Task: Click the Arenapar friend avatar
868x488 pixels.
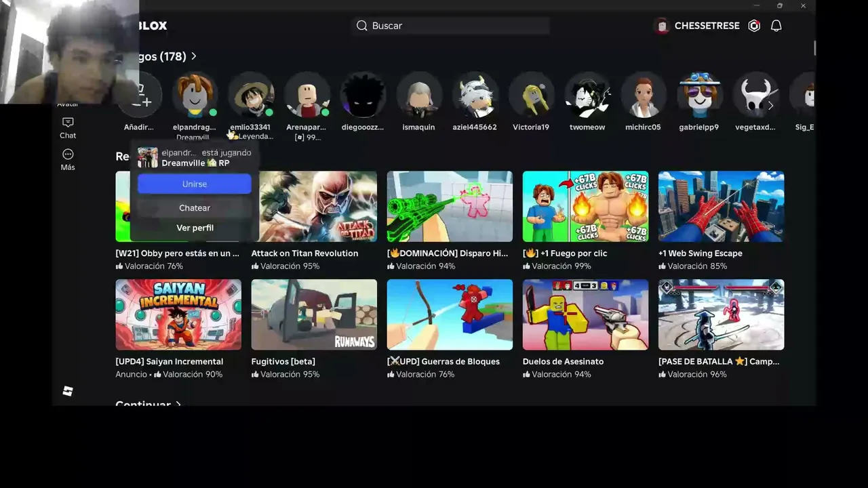Action: (x=307, y=95)
